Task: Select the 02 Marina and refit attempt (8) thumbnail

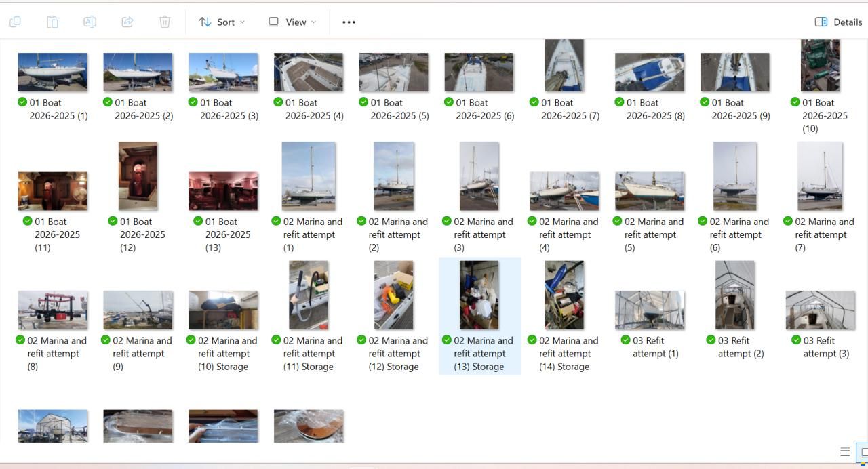Action: point(52,310)
